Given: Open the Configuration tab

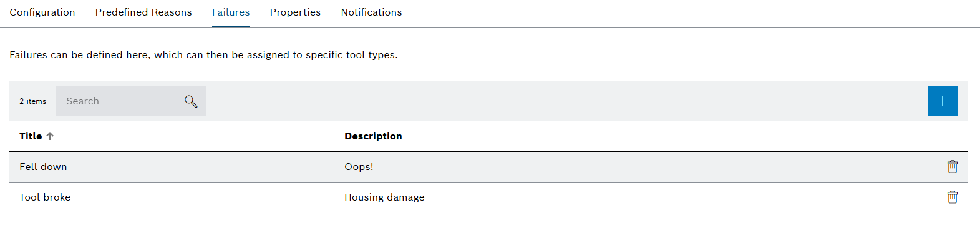Looking at the screenshot, I should coord(42,12).
